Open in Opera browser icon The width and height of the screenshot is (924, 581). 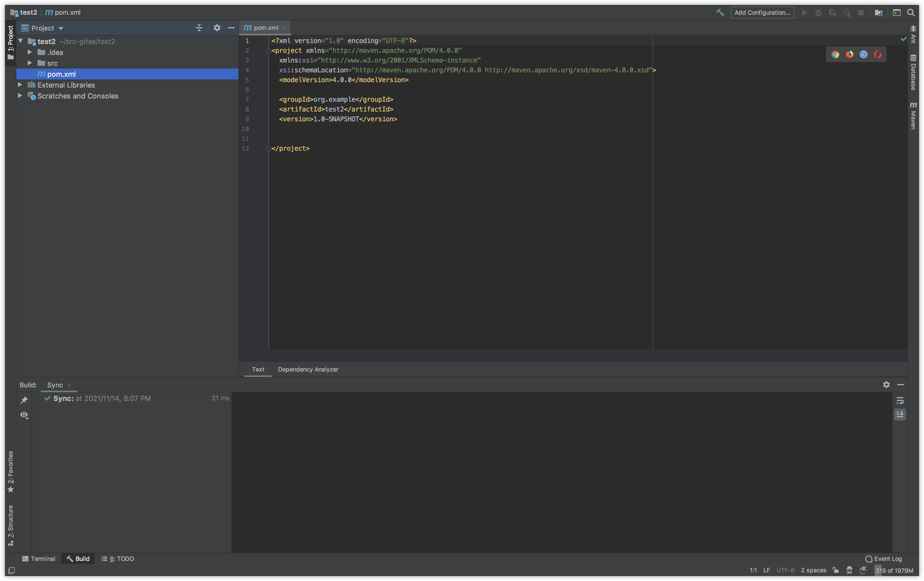point(877,54)
